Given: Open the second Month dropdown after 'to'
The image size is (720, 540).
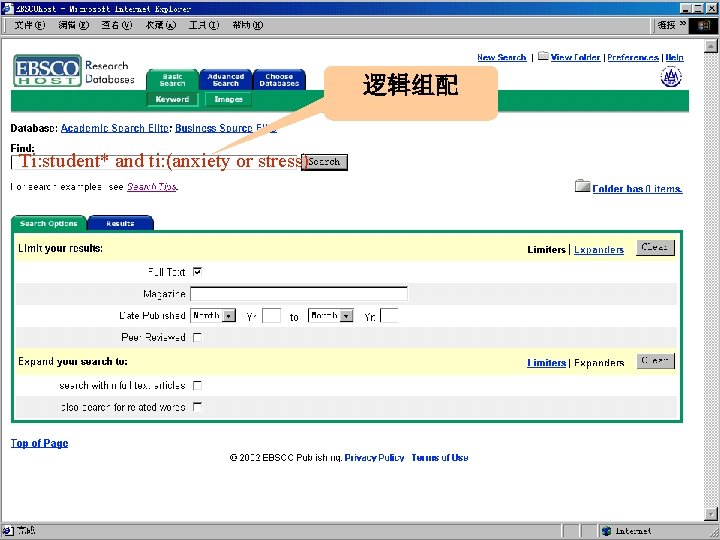Looking at the screenshot, I should 331,315.
